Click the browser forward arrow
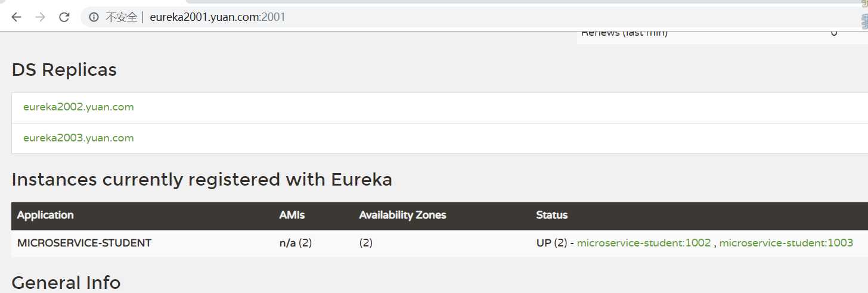The height and width of the screenshot is (293, 868). click(40, 17)
